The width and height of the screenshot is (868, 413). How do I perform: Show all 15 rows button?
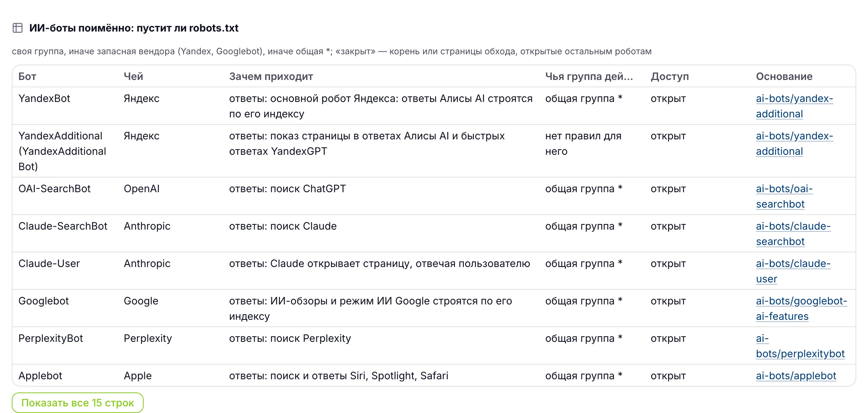tap(78, 403)
